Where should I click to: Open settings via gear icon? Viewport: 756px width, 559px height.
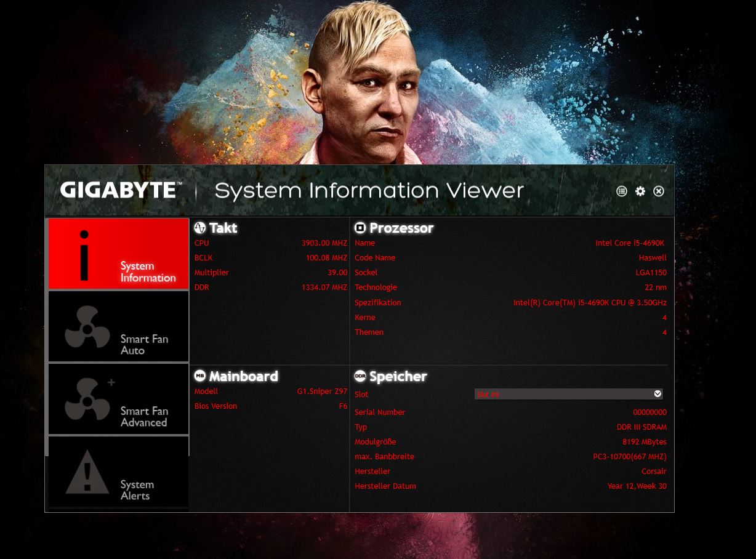(640, 191)
